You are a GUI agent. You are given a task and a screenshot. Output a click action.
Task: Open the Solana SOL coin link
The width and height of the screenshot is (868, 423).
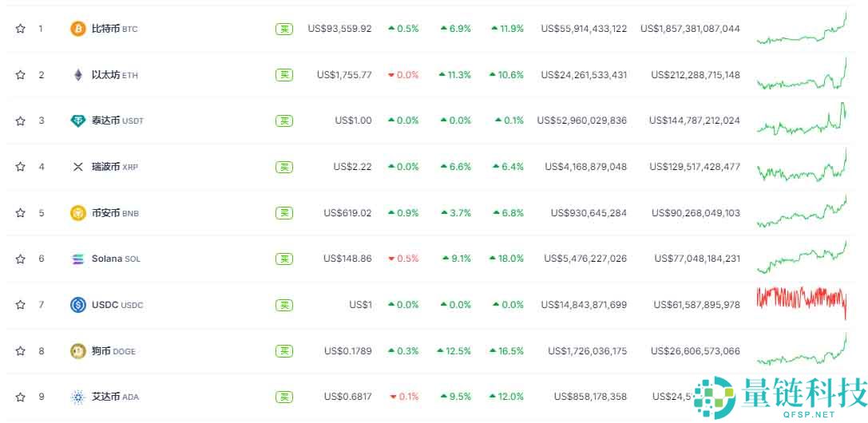coord(116,259)
